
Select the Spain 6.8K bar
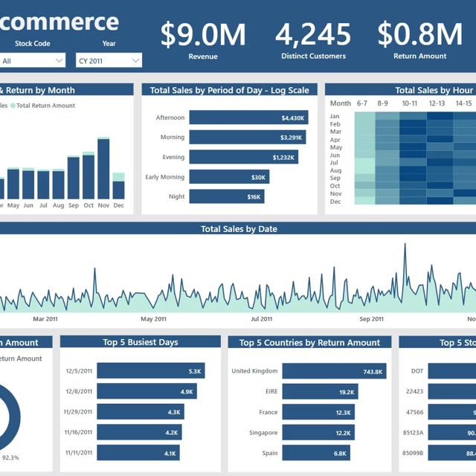(x=316, y=453)
